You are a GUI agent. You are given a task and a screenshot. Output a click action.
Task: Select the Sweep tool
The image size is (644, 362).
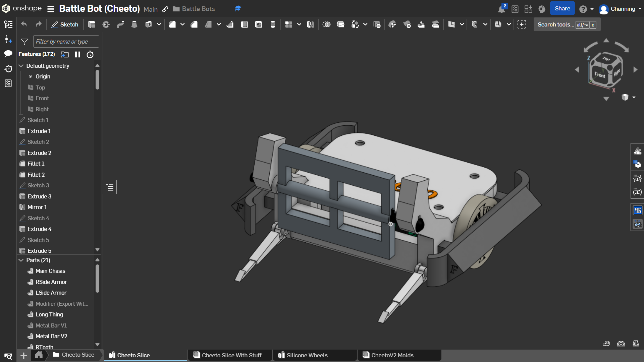pos(120,24)
